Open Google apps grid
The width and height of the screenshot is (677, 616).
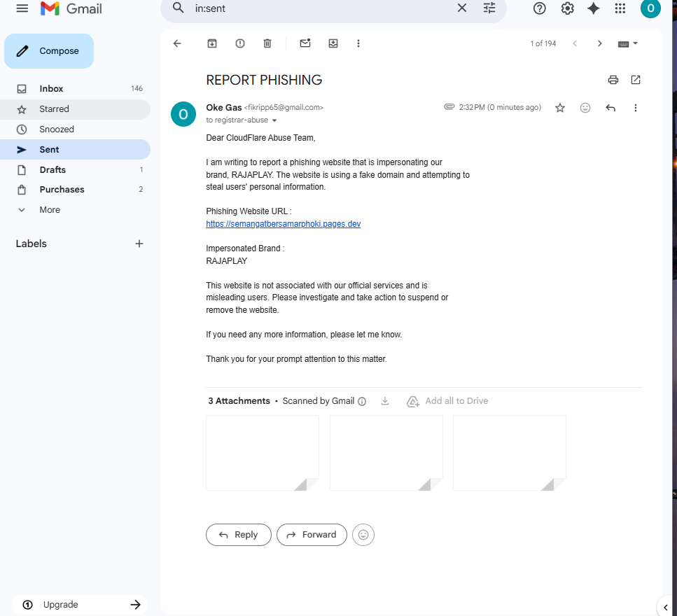620,8
